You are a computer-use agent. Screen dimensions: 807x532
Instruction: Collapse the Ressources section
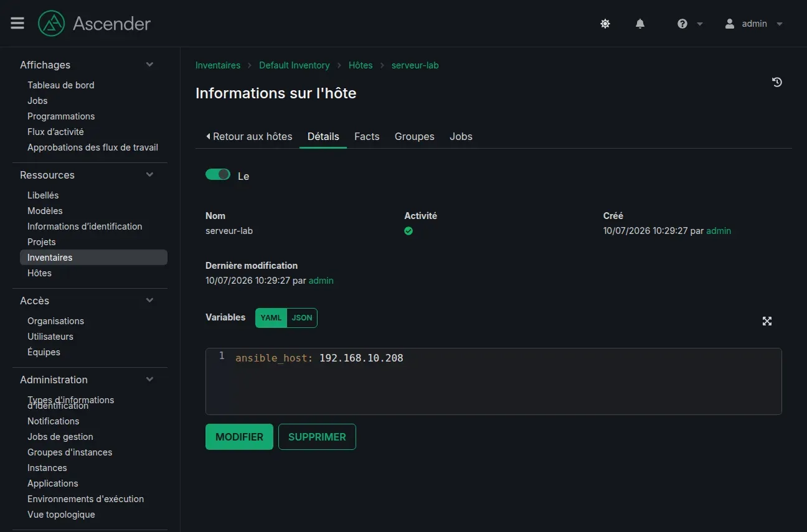click(149, 175)
